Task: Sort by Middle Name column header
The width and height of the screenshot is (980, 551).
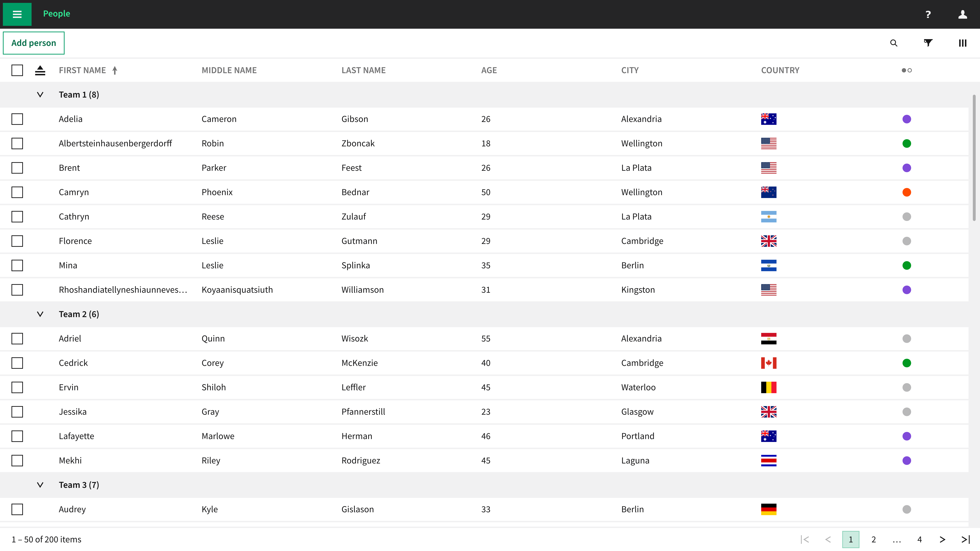Action: coord(229,70)
